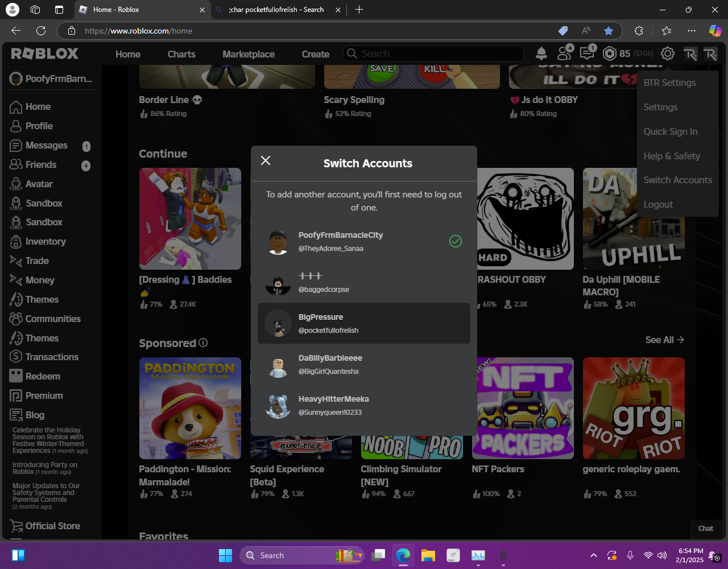Image resolution: width=728 pixels, height=569 pixels.
Task: Open Squid Experience game title
Action: (287, 475)
